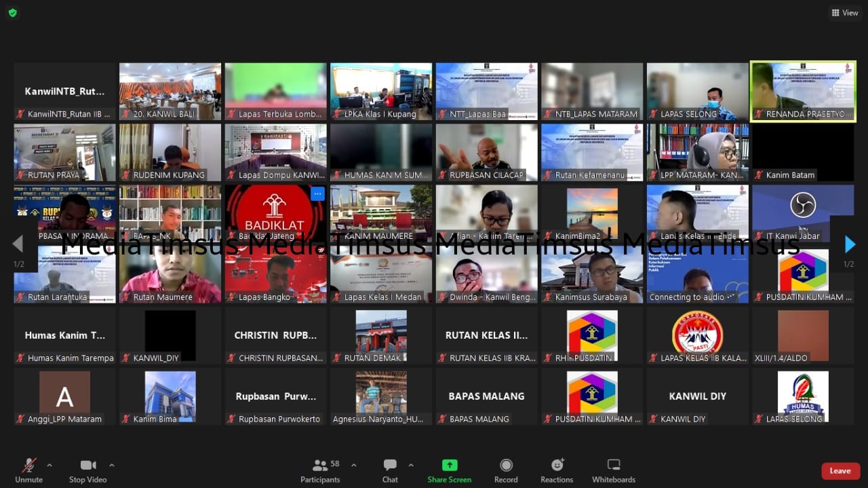Start recording the meeting

tap(506, 470)
